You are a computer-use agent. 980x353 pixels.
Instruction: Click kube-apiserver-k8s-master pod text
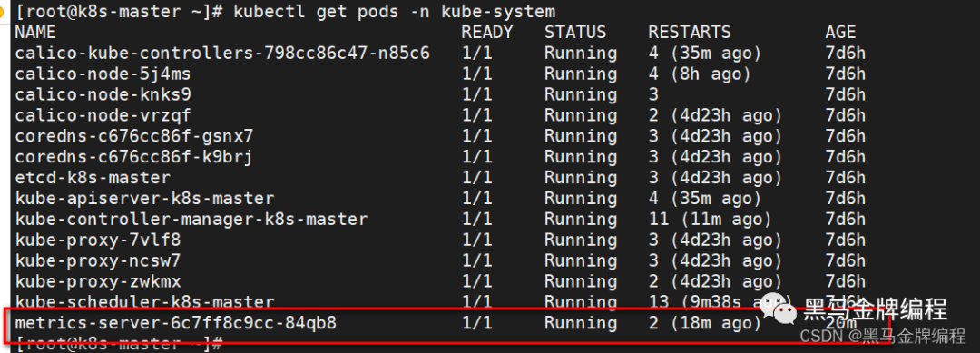point(144,199)
